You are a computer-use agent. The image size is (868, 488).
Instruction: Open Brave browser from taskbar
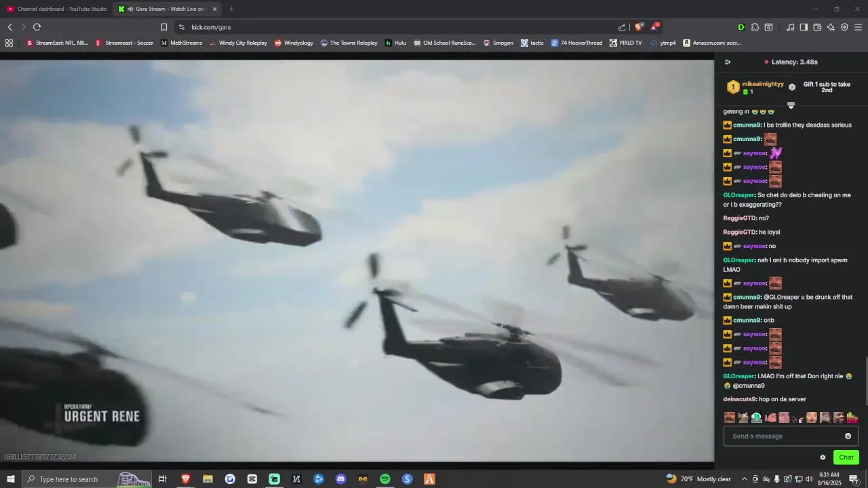pos(185,479)
